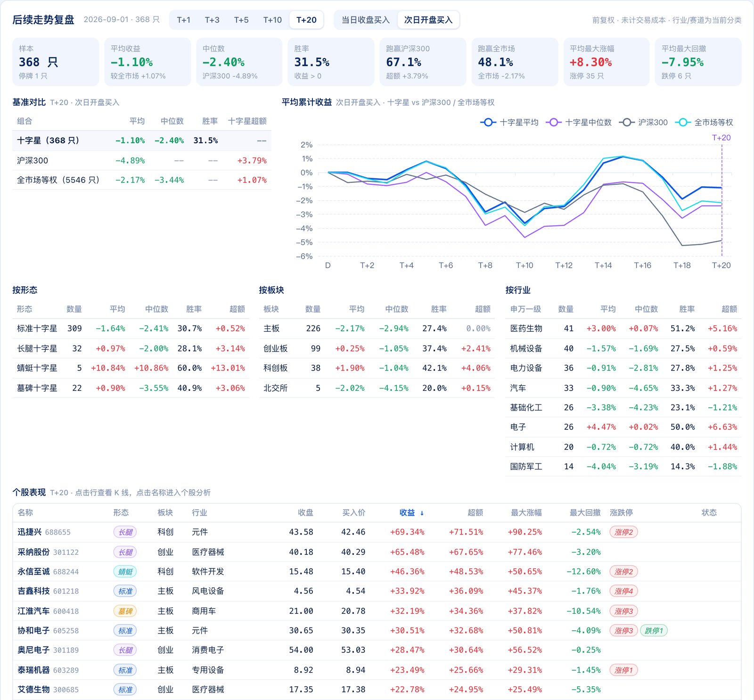Image resolution: width=754 pixels, height=700 pixels.
Task: Click the 涨停2 tag for 迅捷兴
Action: 623,532
